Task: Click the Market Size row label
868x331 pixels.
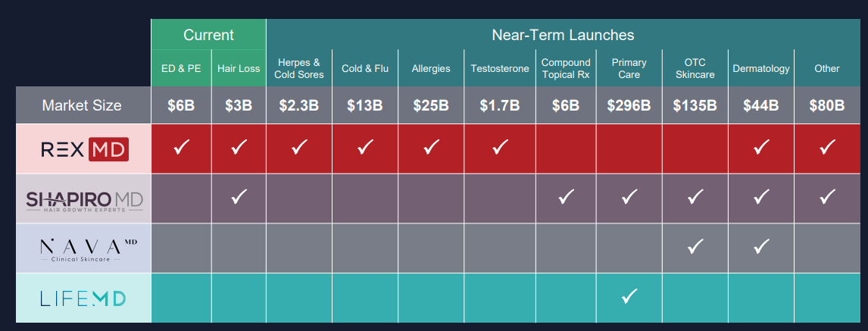Action: (82, 105)
